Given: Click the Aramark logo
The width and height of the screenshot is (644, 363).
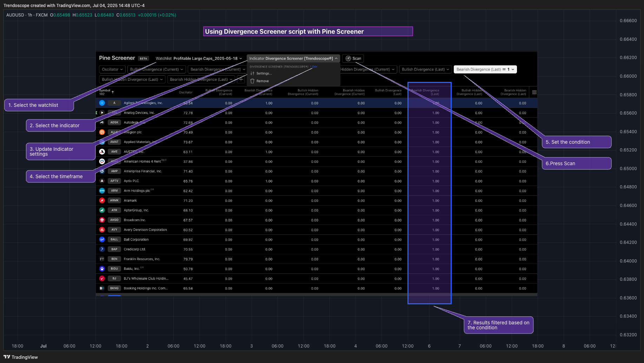Looking at the screenshot, I should [x=102, y=200].
